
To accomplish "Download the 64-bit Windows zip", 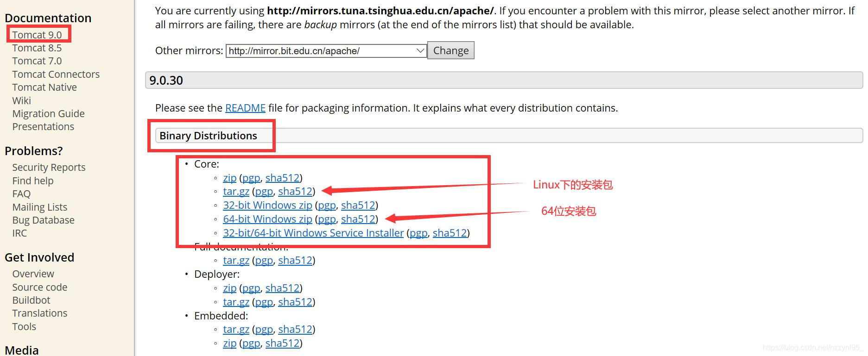I will pos(267,219).
